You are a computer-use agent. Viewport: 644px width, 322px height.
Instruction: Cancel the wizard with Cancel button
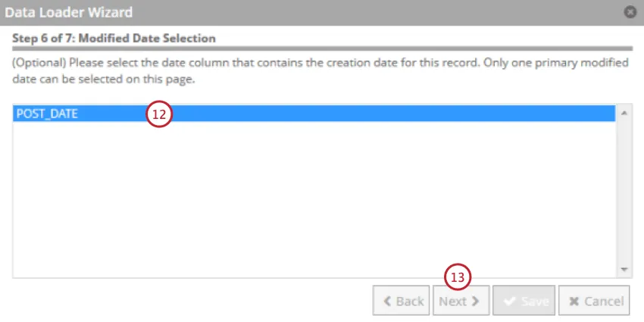(596, 301)
